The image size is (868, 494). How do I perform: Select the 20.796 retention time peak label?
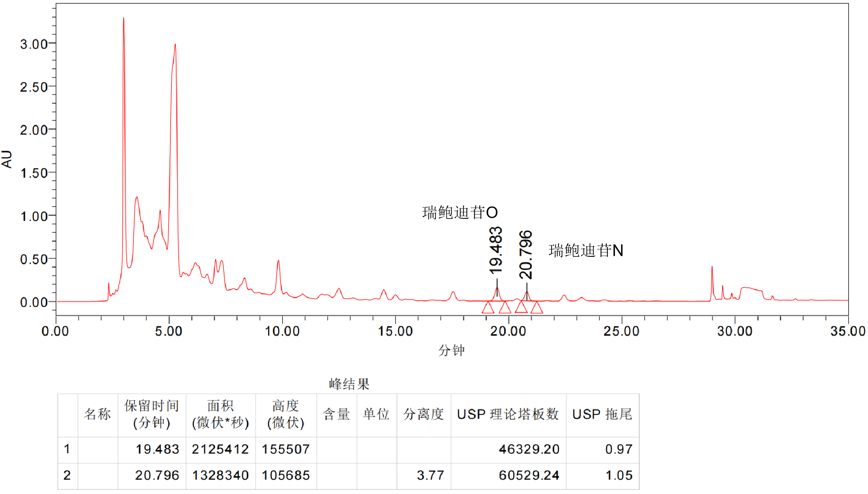pyautogui.click(x=526, y=255)
